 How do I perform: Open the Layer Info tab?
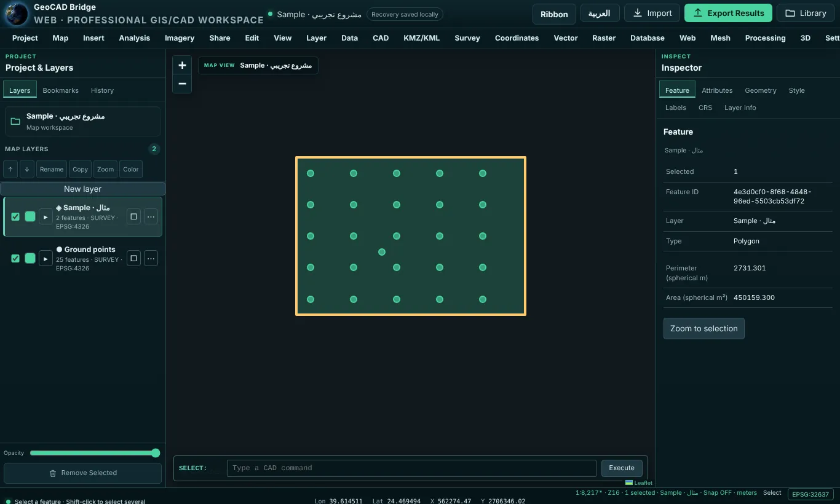(740, 108)
